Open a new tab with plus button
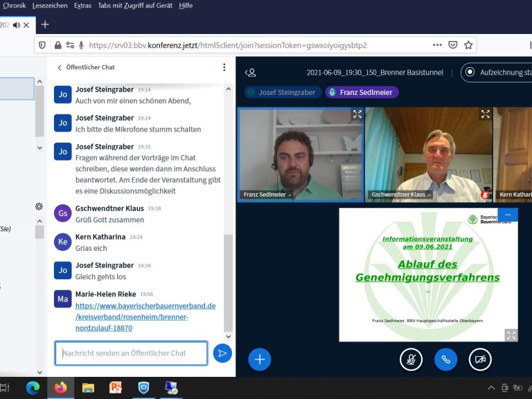 (x=45, y=24)
